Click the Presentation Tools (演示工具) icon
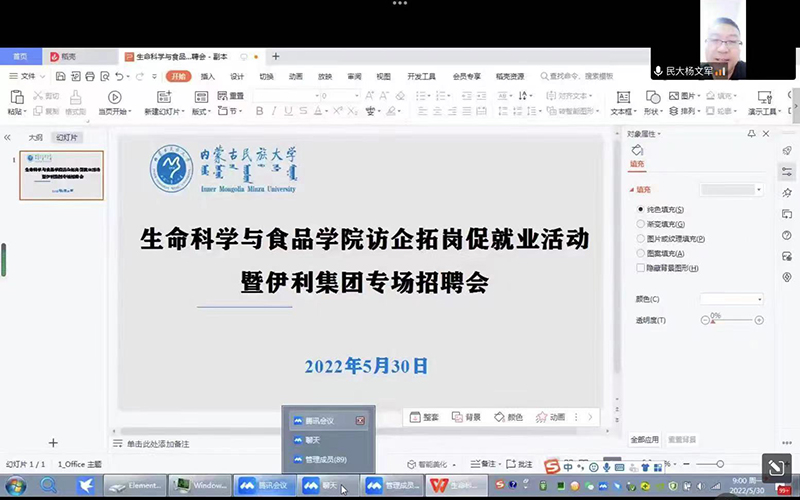This screenshot has height=500, width=800. tap(765, 97)
